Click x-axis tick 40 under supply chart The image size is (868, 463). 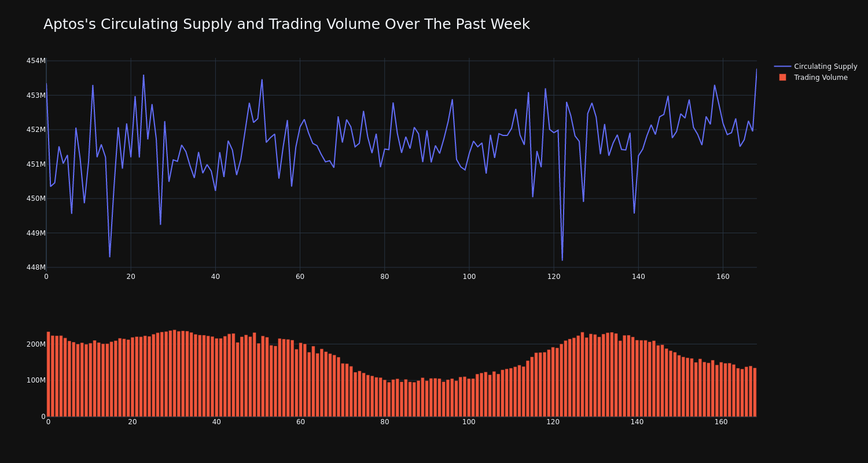point(215,277)
